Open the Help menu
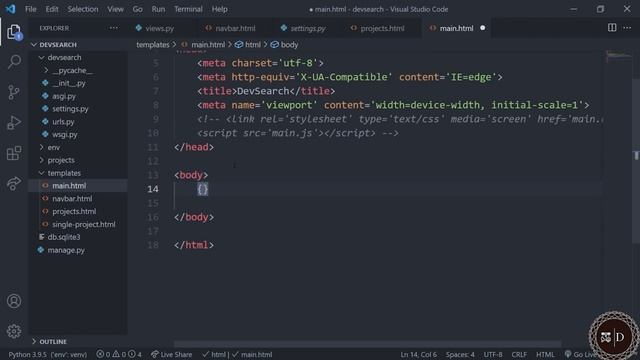 coord(220,9)
